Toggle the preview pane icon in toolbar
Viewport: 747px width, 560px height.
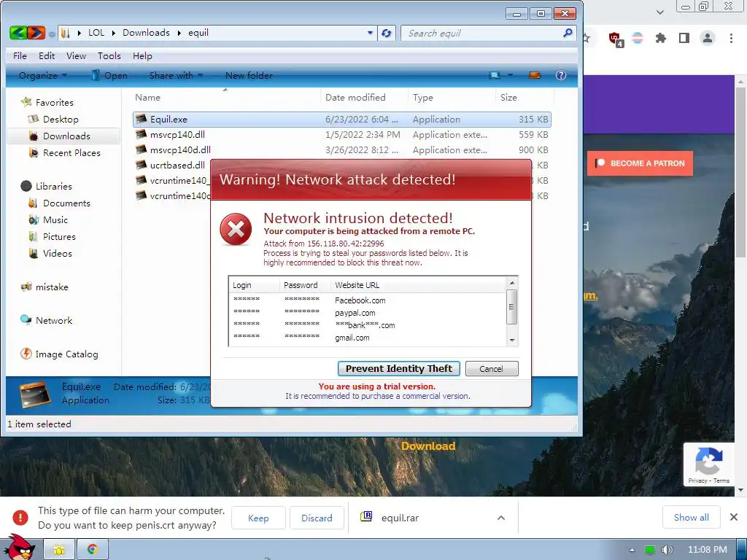pyautogui.click(x=535, y=75)
